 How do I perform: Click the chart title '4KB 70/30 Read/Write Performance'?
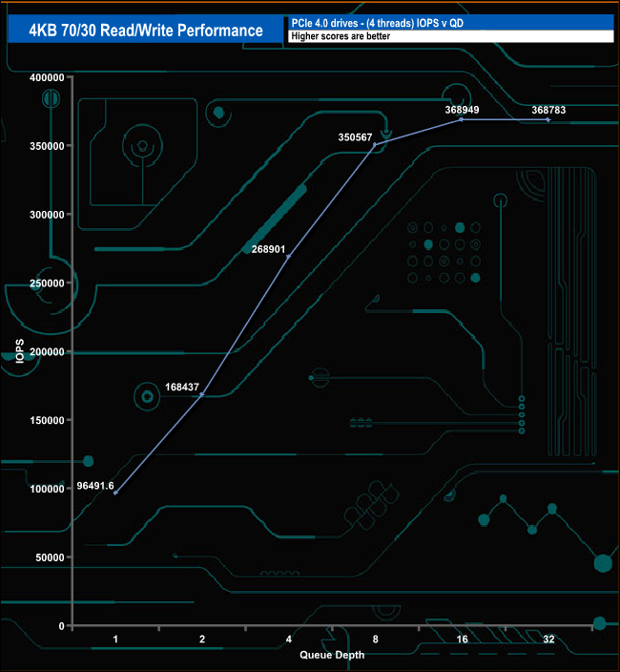click(146, 30)
